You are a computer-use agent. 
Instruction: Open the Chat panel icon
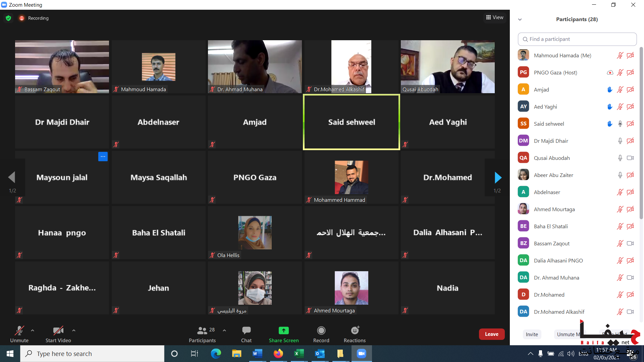246,330
